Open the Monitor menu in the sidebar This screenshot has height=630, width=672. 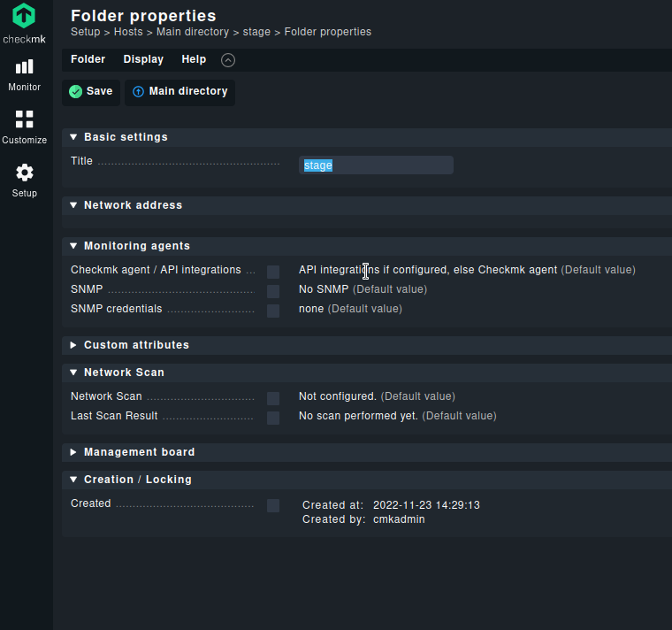(25, 75)
